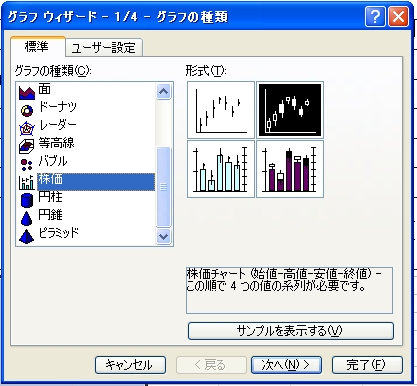Click the cylinder chart icon
Screen dimensions: 417x386
[27, 200]
